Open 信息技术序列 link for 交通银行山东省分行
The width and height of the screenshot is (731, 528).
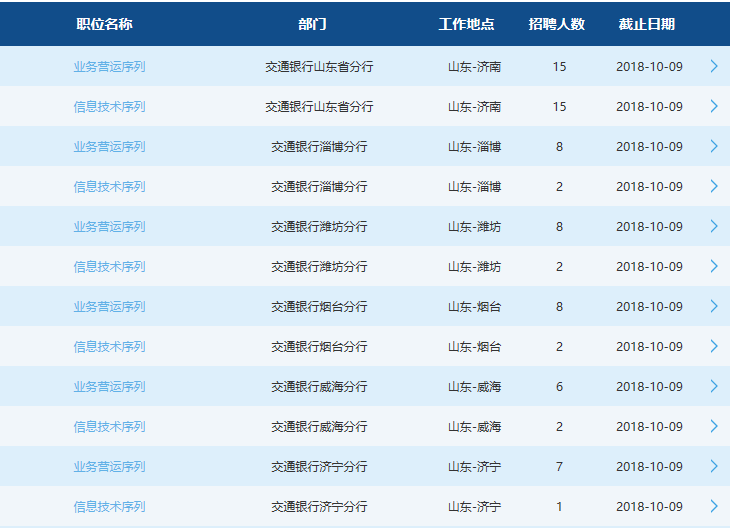[110, 107]
